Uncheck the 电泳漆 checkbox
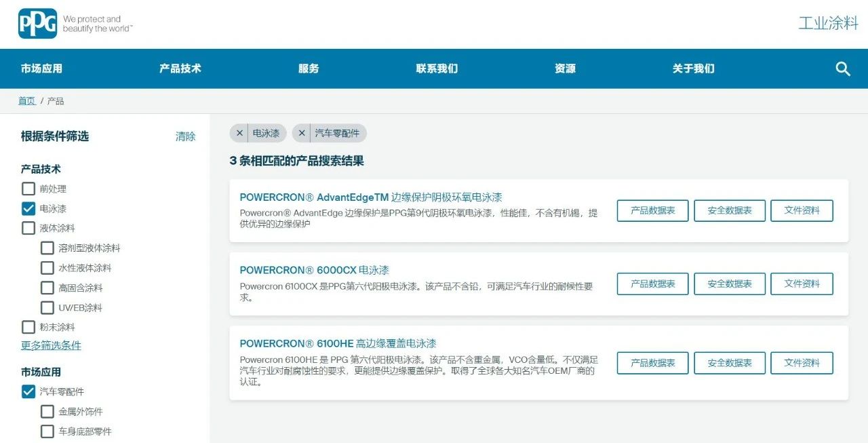The image size is (868, 443). tap(28, 208)
